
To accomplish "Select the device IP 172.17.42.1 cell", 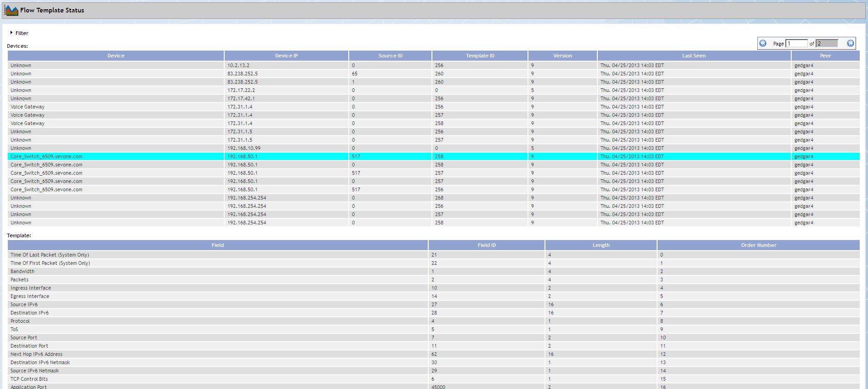I will [x=286, y=98].
